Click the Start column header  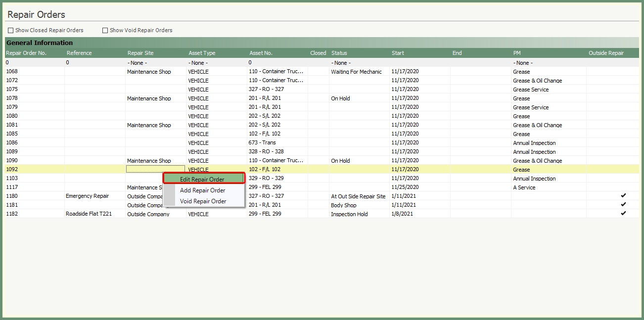398,53
